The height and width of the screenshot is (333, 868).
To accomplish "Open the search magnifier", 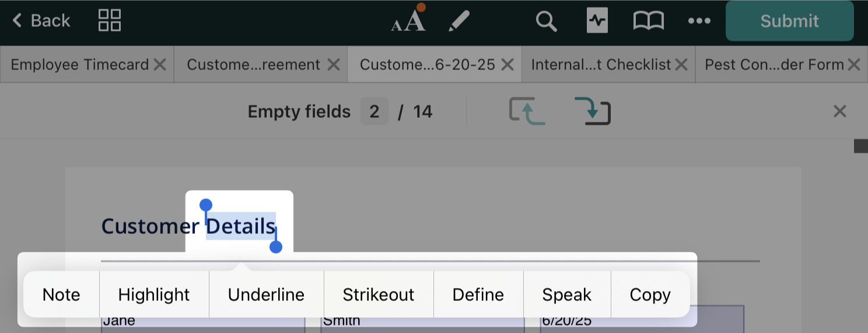I will 546,21.
